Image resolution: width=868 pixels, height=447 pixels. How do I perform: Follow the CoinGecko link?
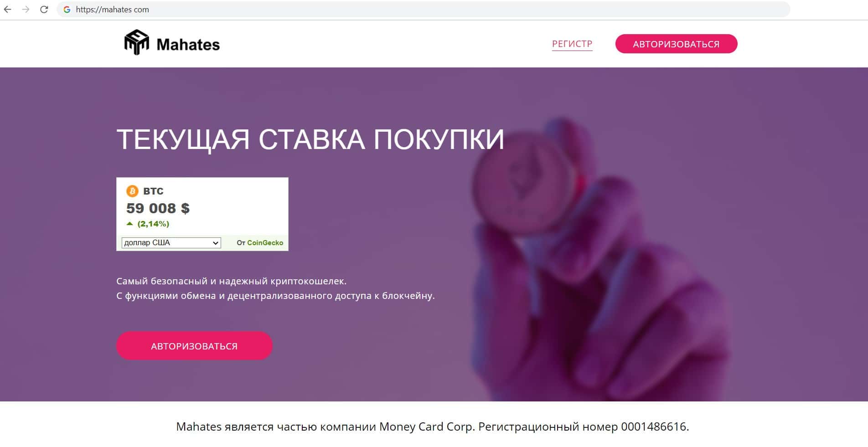(265, 243)
